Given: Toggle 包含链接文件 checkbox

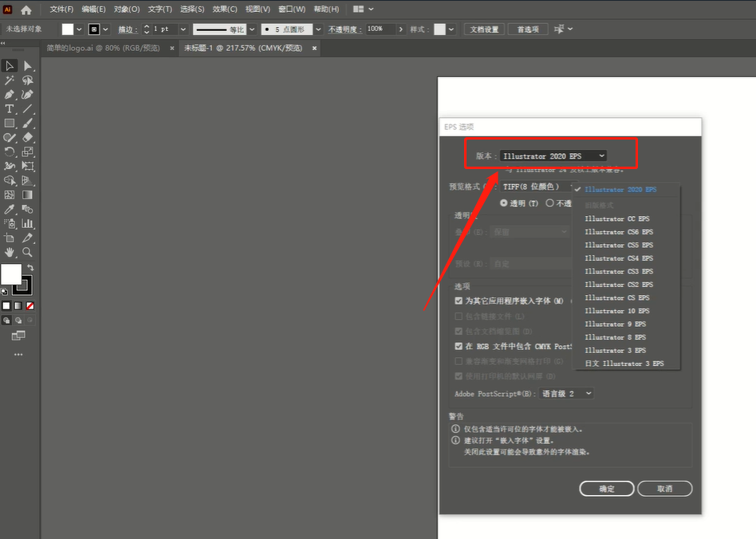Looking at the screenshot, I should pos(459,317).
